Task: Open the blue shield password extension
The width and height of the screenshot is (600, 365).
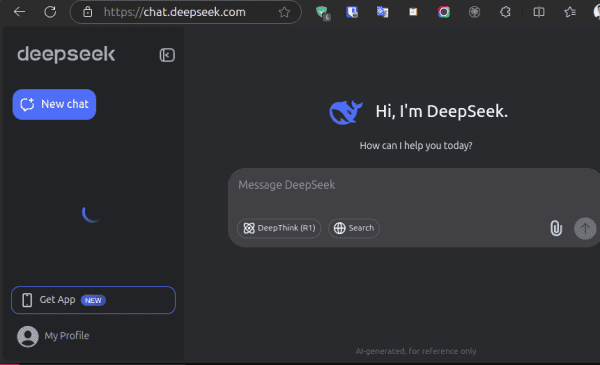Action: pyautogui.click(x=352, y=12)
